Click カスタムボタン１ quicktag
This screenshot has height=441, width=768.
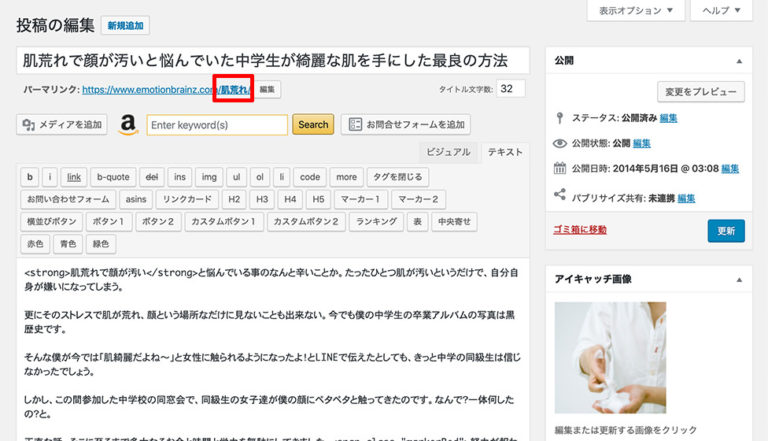coord(224,221)
